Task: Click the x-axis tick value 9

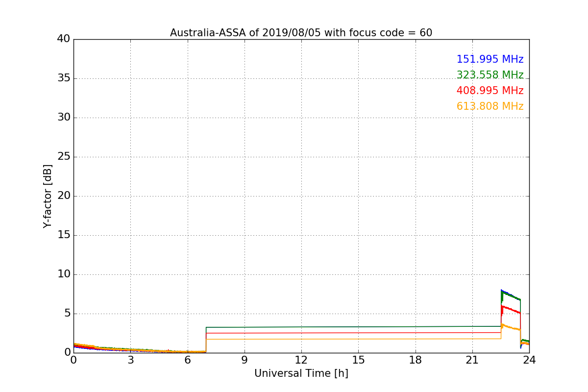Action: tap(245, 360)
